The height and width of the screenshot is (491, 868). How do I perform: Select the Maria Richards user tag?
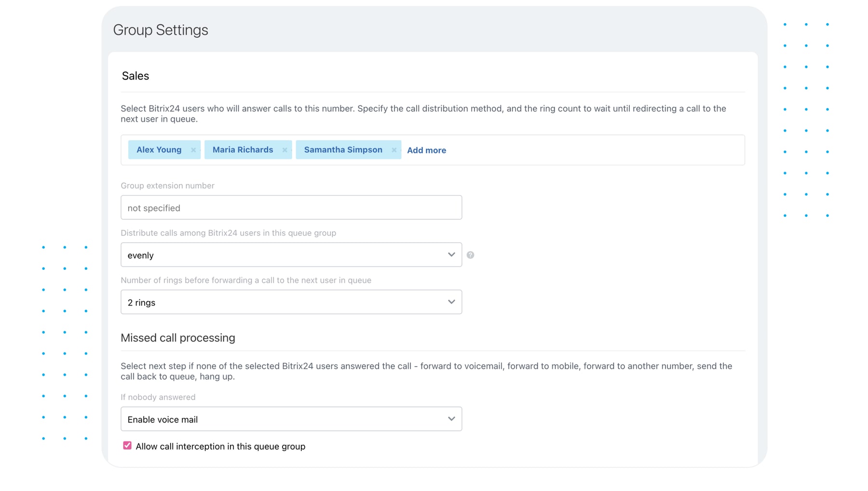pos(243,150)
